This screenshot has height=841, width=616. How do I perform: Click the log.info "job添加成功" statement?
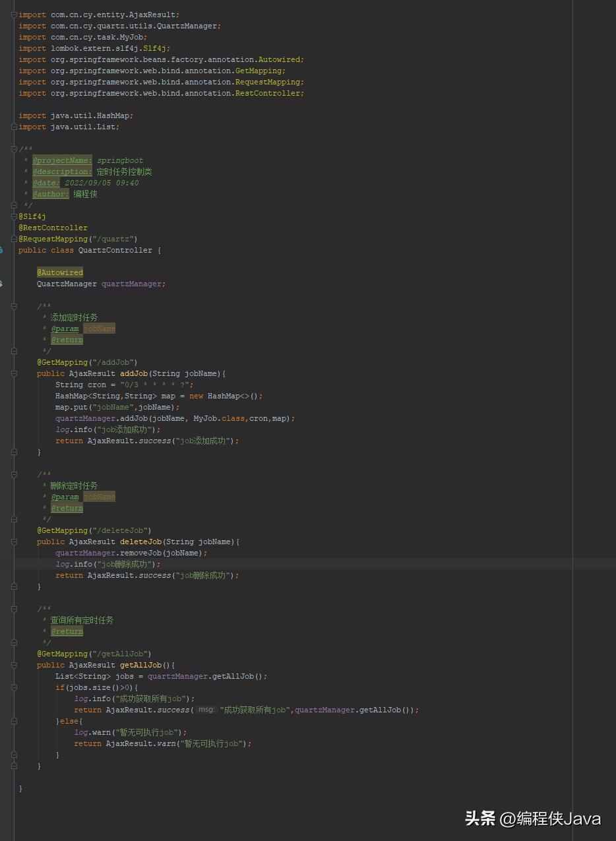(x=108, y=429)
